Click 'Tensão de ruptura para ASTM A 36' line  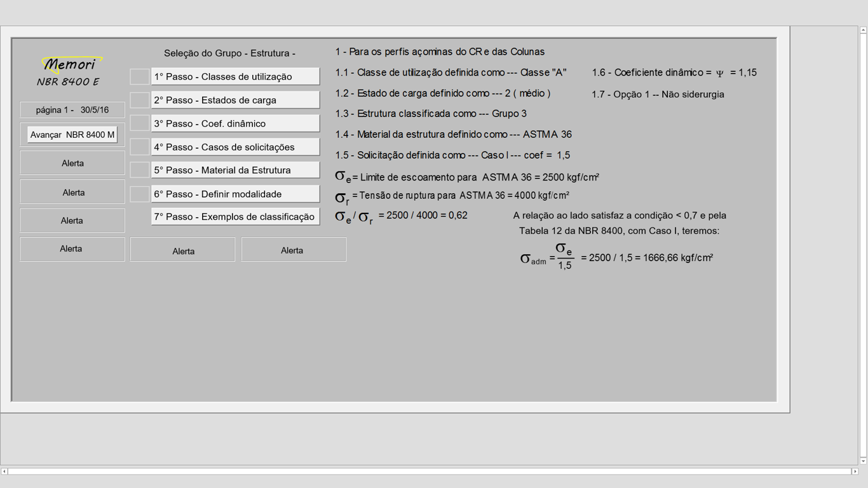point(452,196)
